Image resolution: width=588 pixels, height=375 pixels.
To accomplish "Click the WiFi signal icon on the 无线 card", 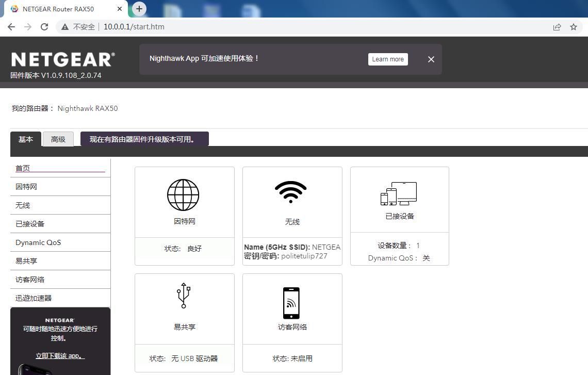I will (x=291, y=192).
